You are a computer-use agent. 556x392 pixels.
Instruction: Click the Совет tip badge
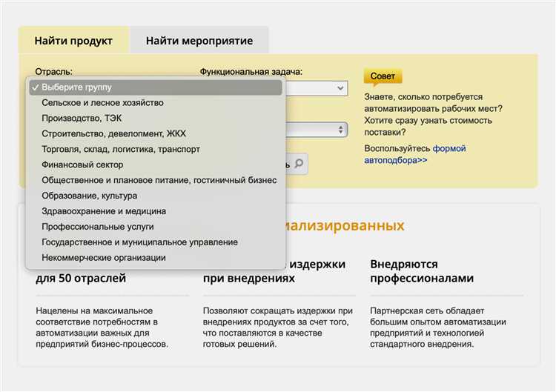[383, 77]
